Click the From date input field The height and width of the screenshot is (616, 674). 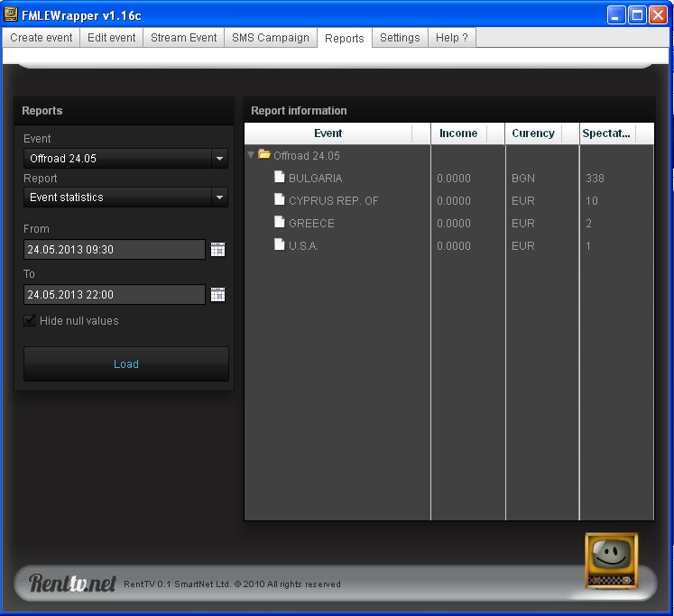pyautogui.click(x=115, y=249)
